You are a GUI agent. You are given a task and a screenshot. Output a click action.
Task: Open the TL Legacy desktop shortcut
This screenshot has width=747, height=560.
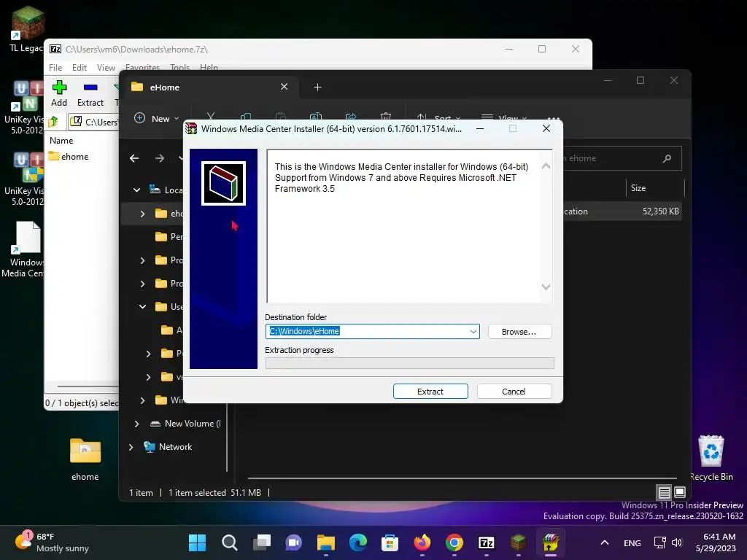pos(27,28)
